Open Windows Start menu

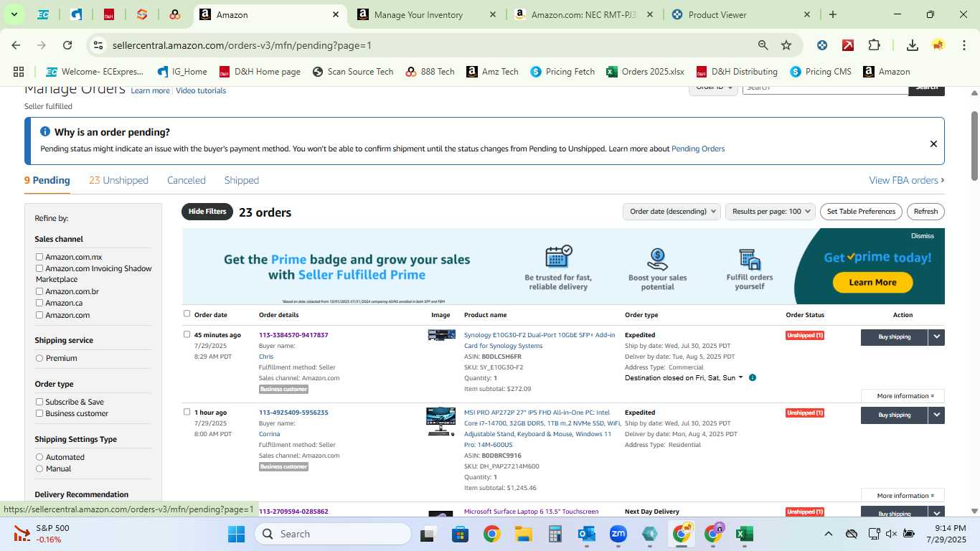click(x=237, y=534)
